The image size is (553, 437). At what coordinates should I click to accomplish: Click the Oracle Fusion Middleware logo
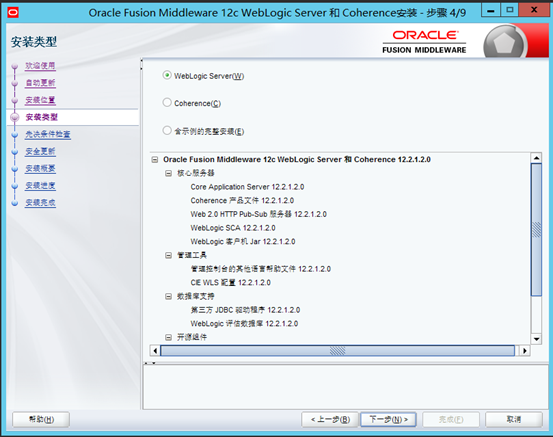pyautogui.click(x=424, y=42)
